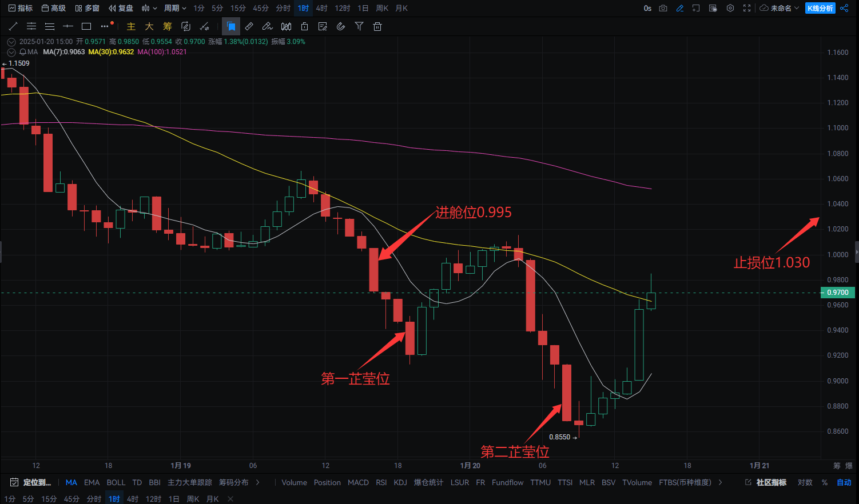The height and width of the screenshot is (504, 859).
Task: Select the freehand pen drawing tool
Action: tap(268, 26)
